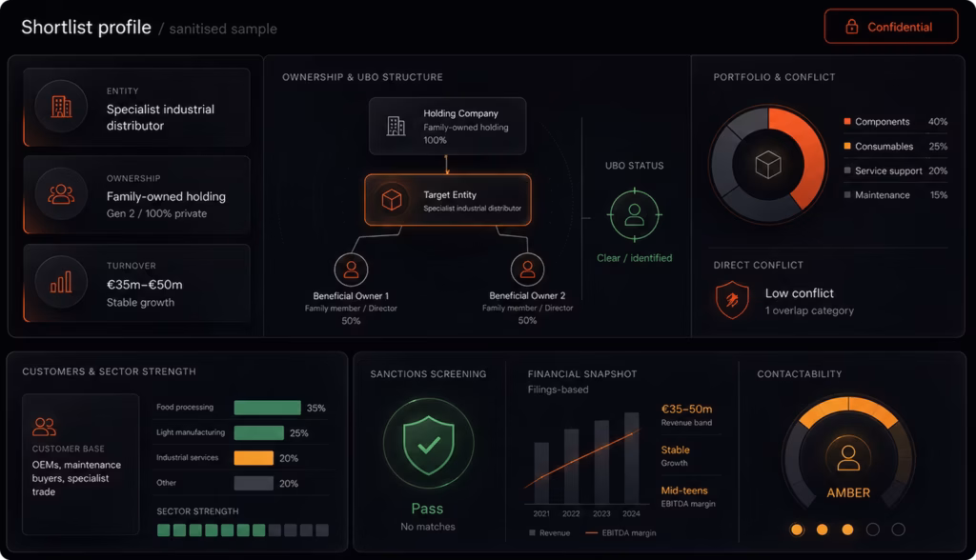Click the UBO status crosshair person icon
The height and width of the screenshot is (560, 976).
click(634, 214)
